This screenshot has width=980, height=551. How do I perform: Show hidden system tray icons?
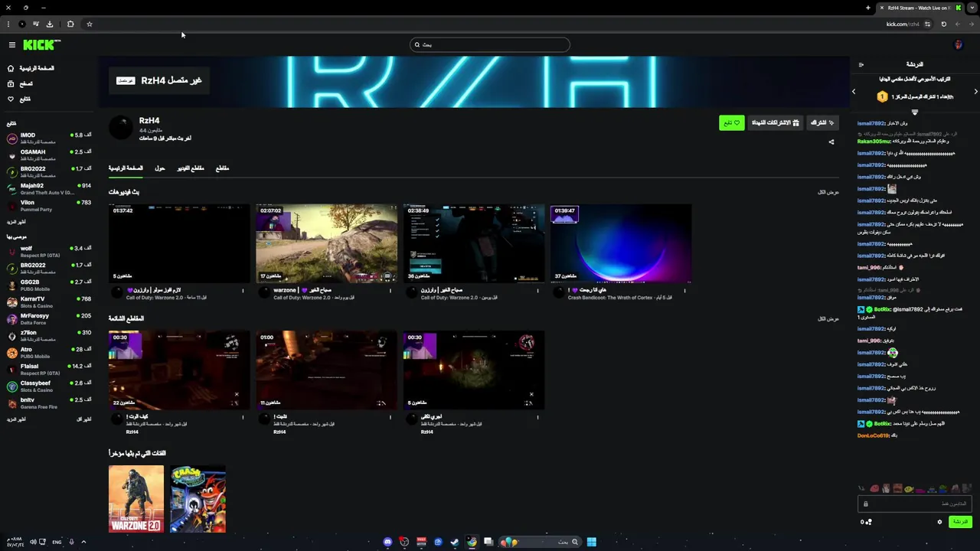83,542
